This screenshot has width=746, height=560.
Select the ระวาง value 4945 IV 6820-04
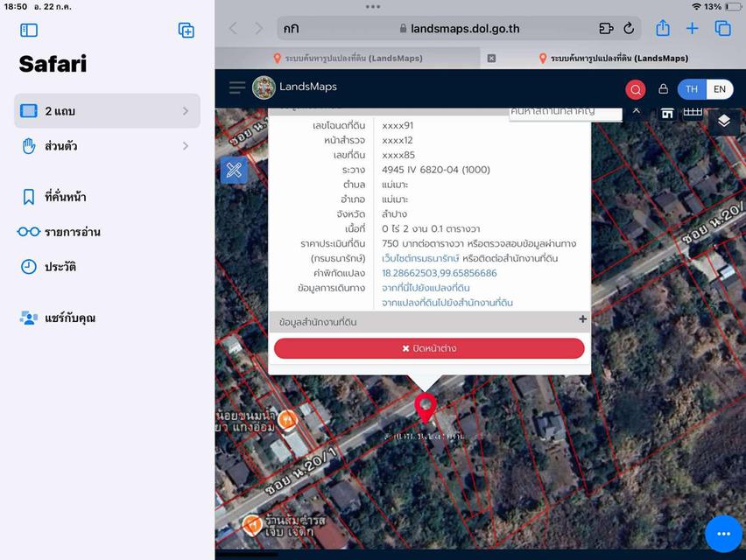(x=436, y=170)
